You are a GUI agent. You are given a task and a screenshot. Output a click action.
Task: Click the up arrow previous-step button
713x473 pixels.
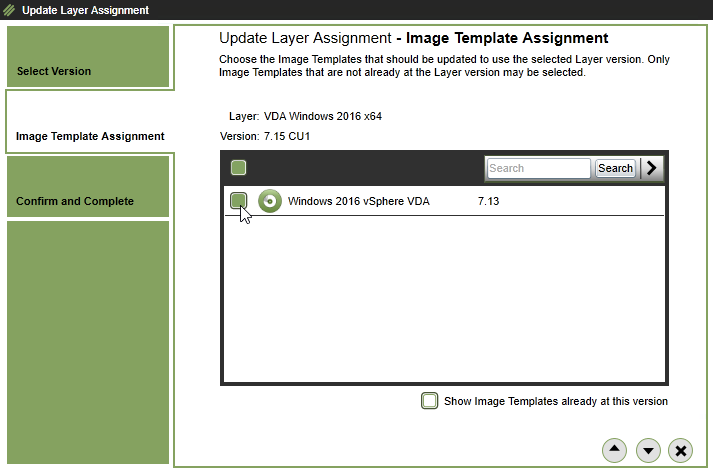(x=614, y=450)
